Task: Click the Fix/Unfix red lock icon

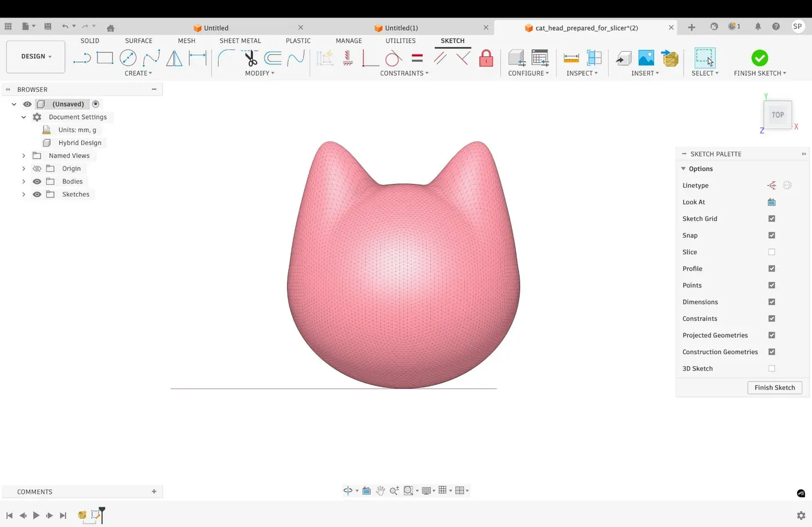Action: [487, 58]
